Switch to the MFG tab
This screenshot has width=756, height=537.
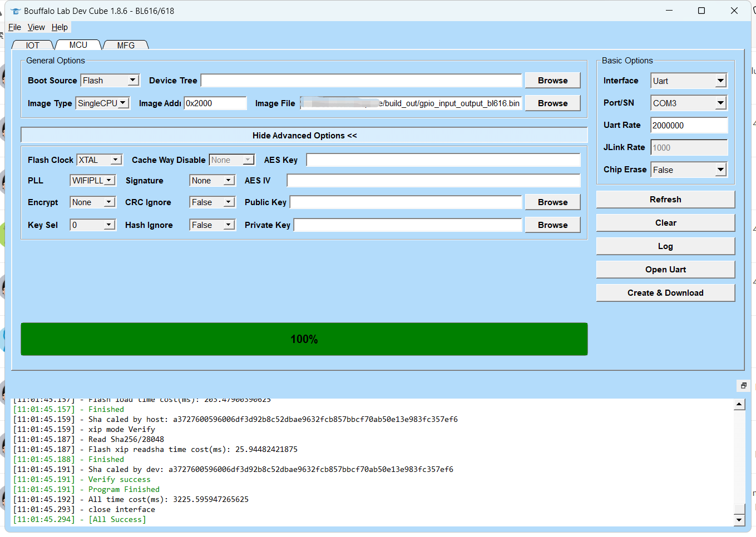coord(126,45)
